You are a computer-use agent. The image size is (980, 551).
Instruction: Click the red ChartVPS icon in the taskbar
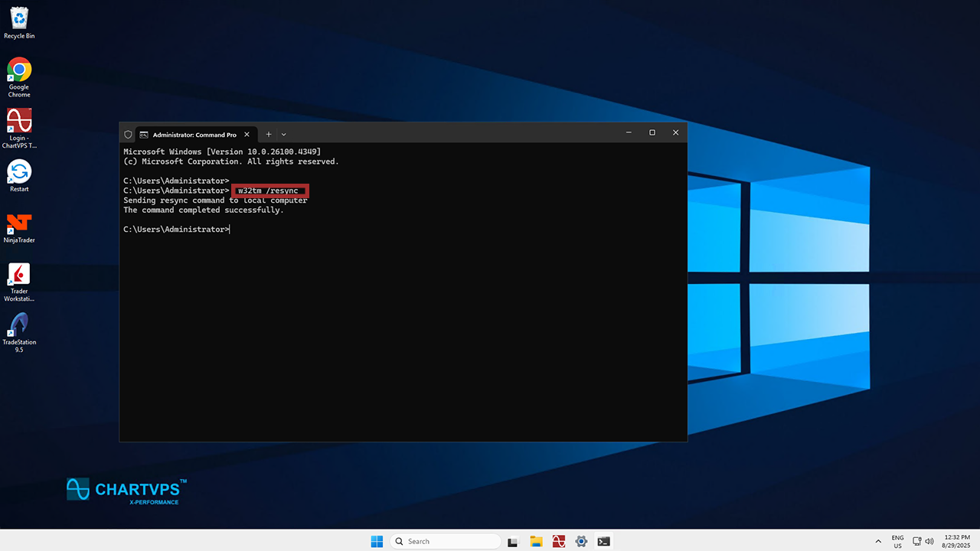(558, 541)
